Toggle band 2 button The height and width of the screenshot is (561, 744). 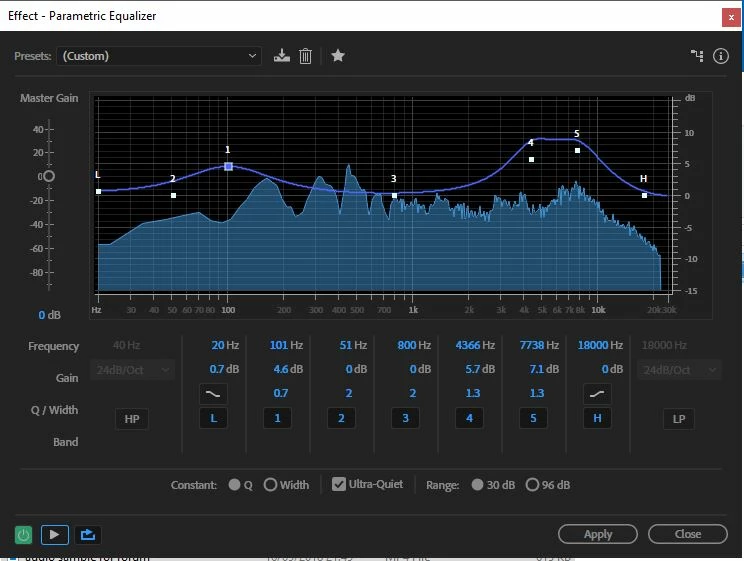pyautogui.click(x=341, y=418)
